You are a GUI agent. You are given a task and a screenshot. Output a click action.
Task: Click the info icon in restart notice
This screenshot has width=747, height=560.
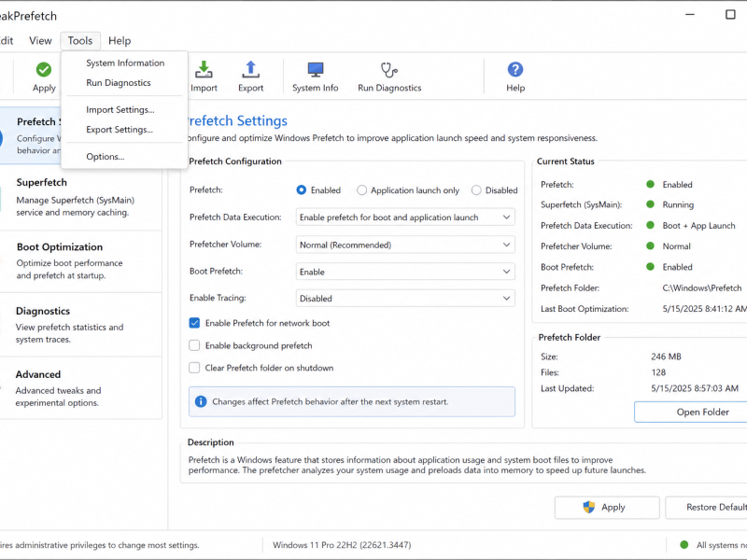coord(201,401)
